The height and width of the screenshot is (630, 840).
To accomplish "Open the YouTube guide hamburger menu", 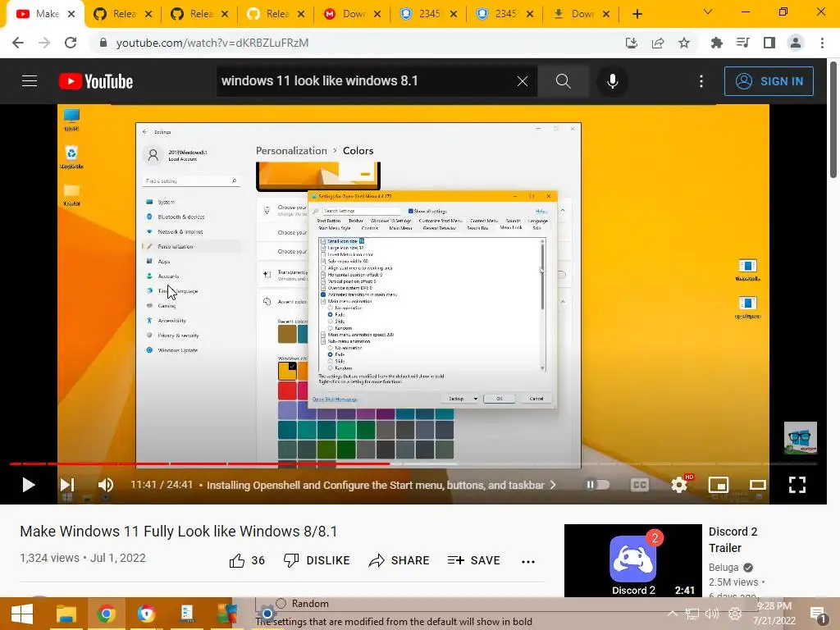I will coord(30,81).
